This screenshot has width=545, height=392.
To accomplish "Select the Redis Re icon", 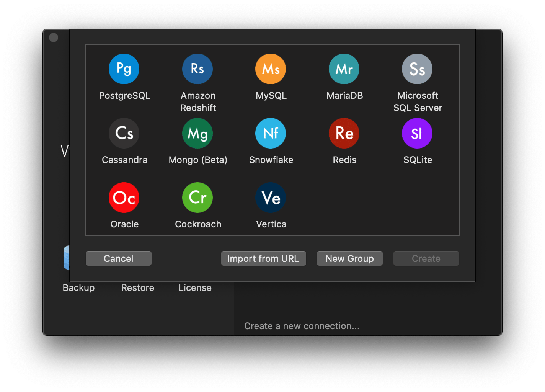I will 344,133.
